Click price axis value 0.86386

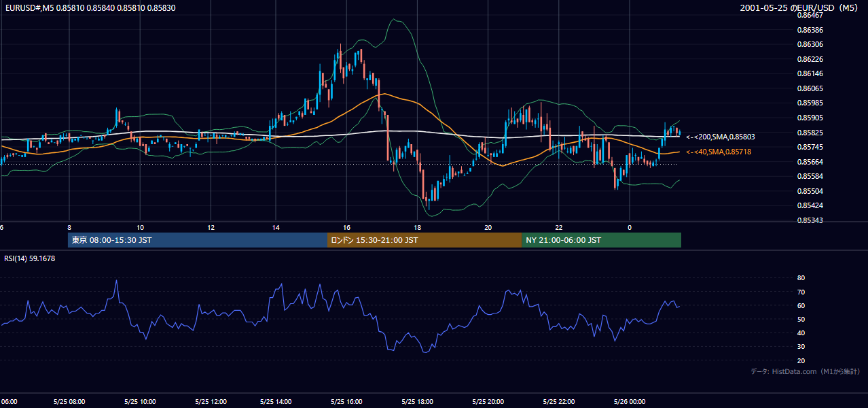(x=810, y=30)
